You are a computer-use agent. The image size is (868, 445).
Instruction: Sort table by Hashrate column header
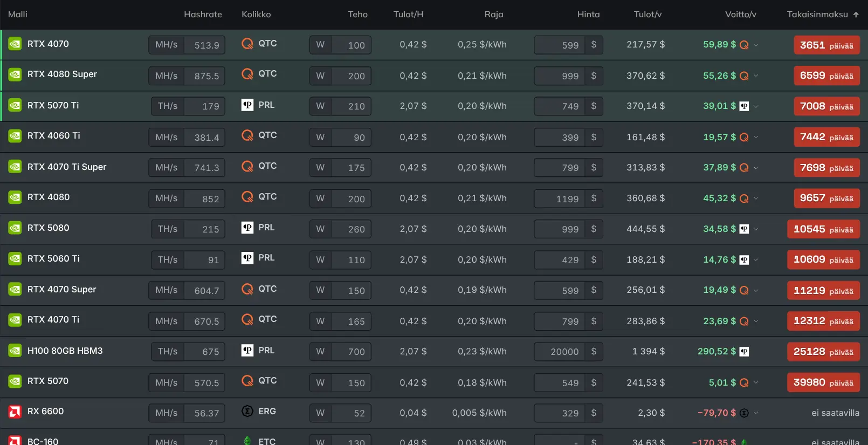pos(203,15)
